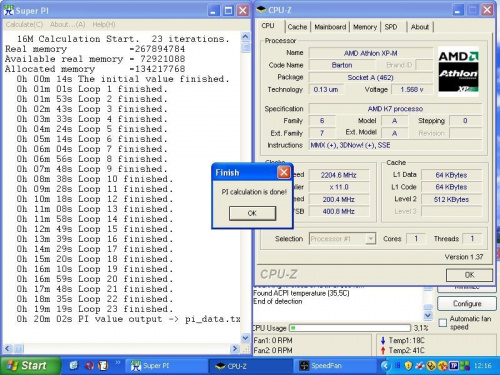
Task: Open the Cache tab in CPU-Z
Action: point(297,27)
